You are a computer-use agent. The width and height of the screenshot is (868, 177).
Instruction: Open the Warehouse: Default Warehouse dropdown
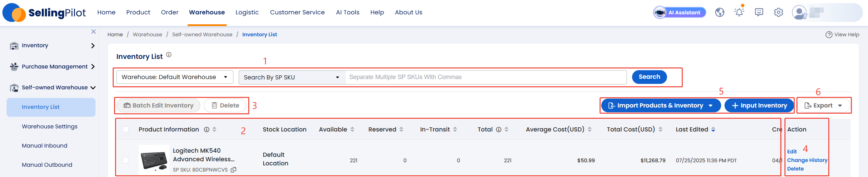[x=175, y=77]
